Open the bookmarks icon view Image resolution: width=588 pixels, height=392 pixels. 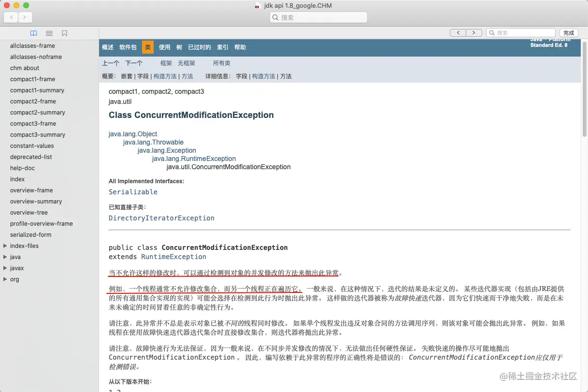click(x=65, y=33)
